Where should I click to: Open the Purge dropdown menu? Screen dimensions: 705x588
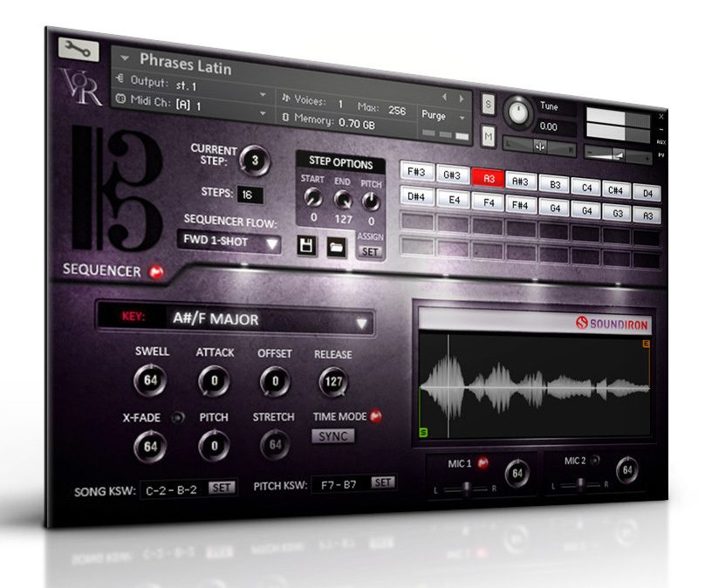[x=462, y=118]
